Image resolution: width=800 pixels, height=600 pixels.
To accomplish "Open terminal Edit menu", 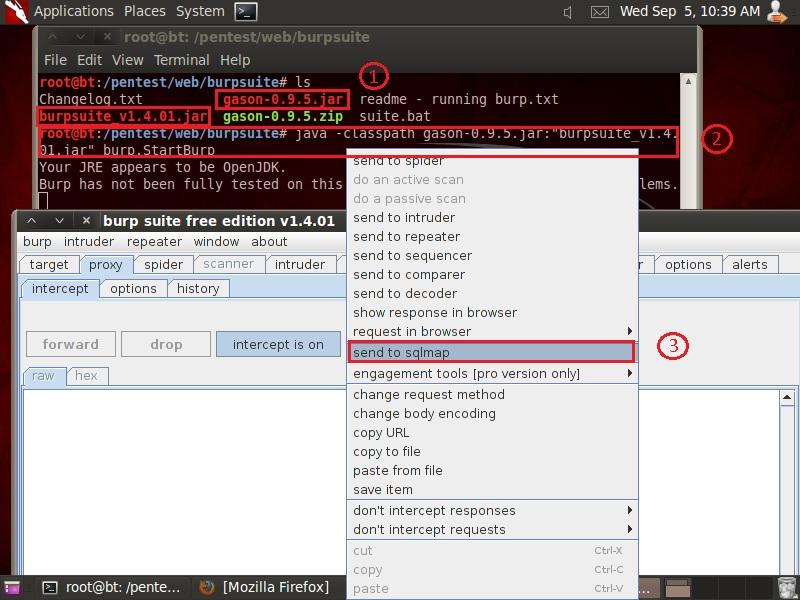I will pos(89,60).
